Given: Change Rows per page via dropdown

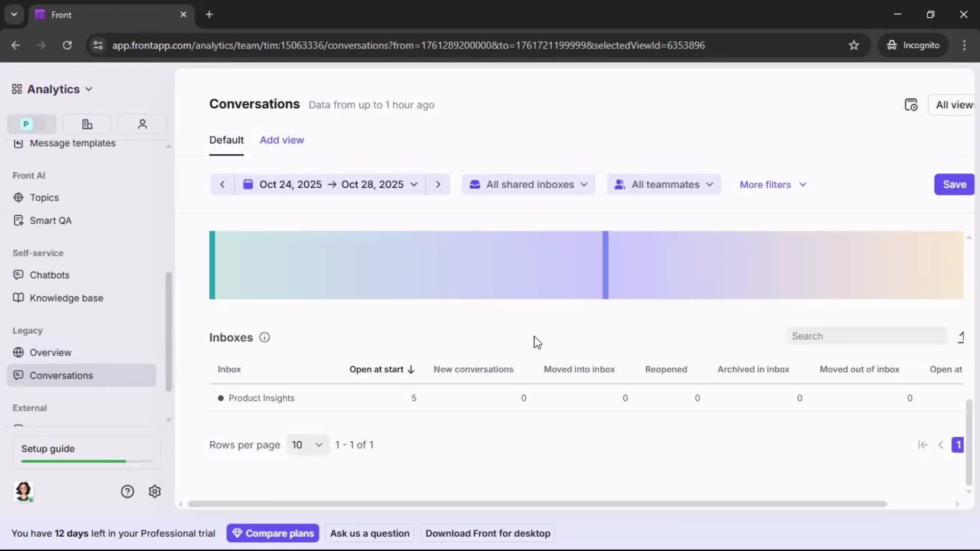Looking at the screenshot, I should click(307, 444).
